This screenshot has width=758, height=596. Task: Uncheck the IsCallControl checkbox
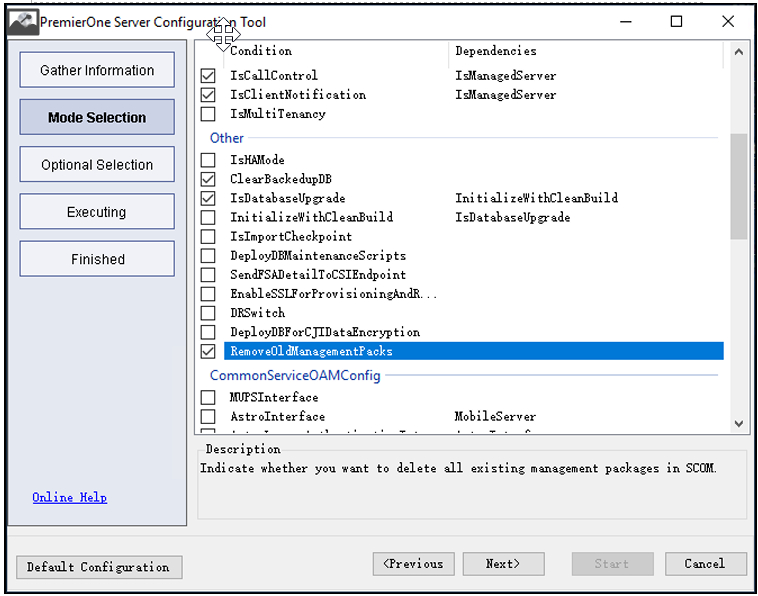(x=208, y=76)
